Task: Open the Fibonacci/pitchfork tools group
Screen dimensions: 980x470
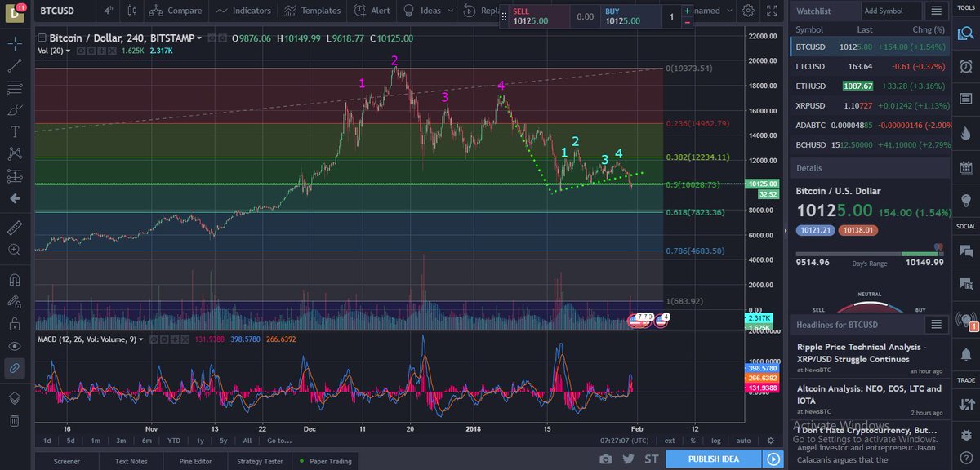Action: pyautogui.click(x=14, y=88)
